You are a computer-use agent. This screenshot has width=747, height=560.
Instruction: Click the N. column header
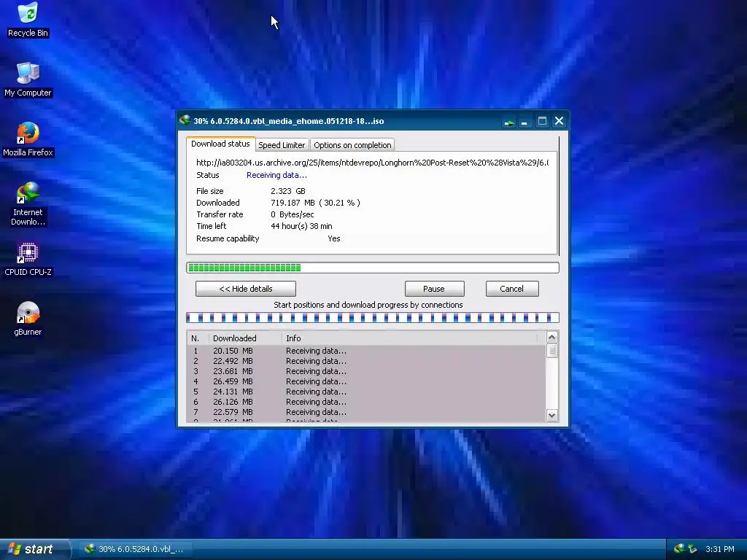coord(198,338)
